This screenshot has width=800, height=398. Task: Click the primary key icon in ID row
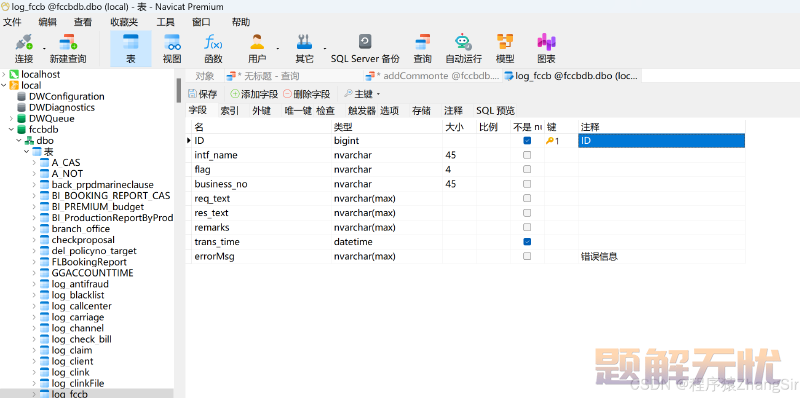(550, 141)
